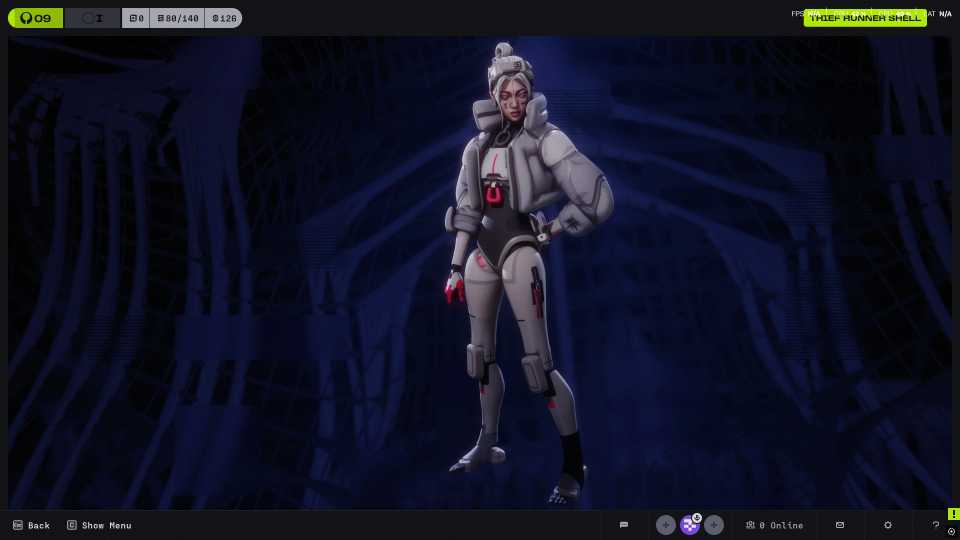
Task: Click the counter showing 0
Action: 135,18
